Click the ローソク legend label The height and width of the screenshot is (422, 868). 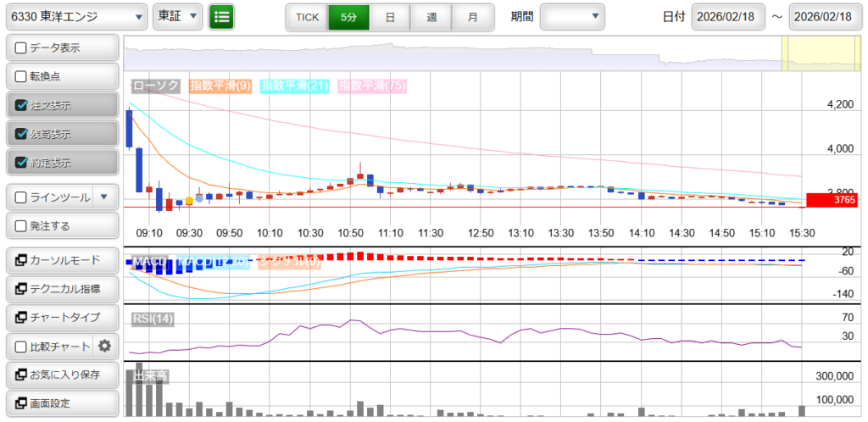point(157,86)
